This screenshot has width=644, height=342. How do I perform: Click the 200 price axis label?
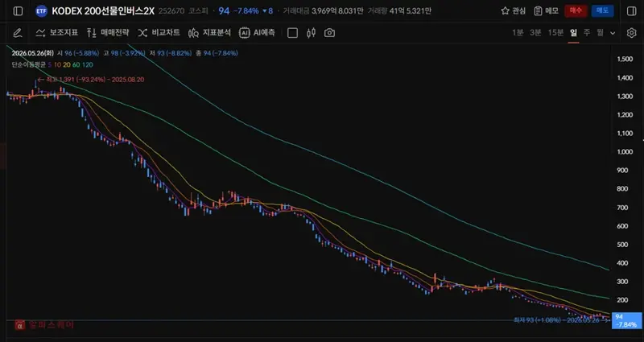622,300
